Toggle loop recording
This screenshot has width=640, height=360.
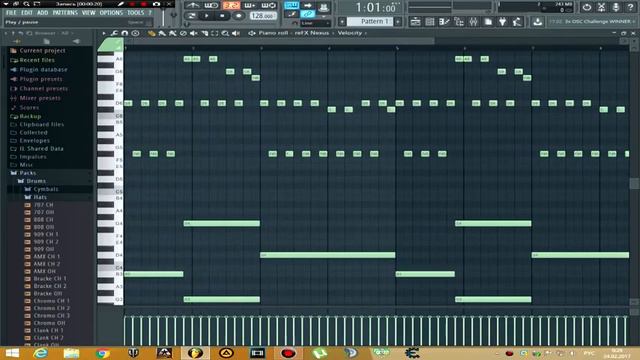(x=269, y=5)
